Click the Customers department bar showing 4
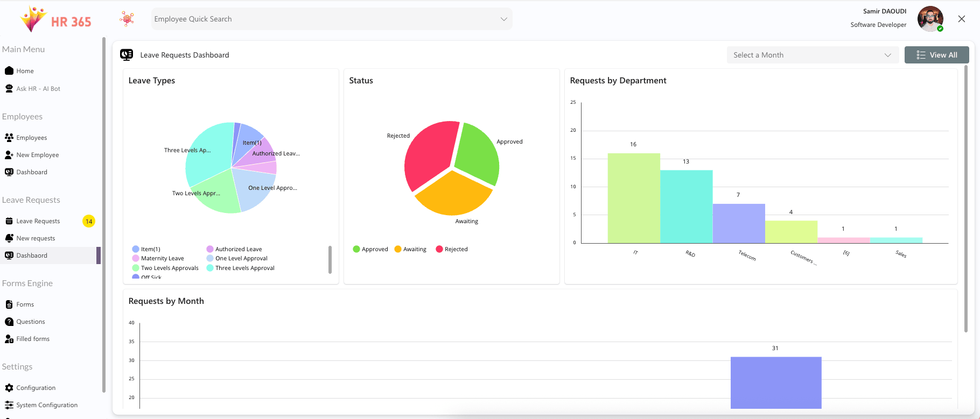This screenshot has height=419, width=980. (792, 232)
